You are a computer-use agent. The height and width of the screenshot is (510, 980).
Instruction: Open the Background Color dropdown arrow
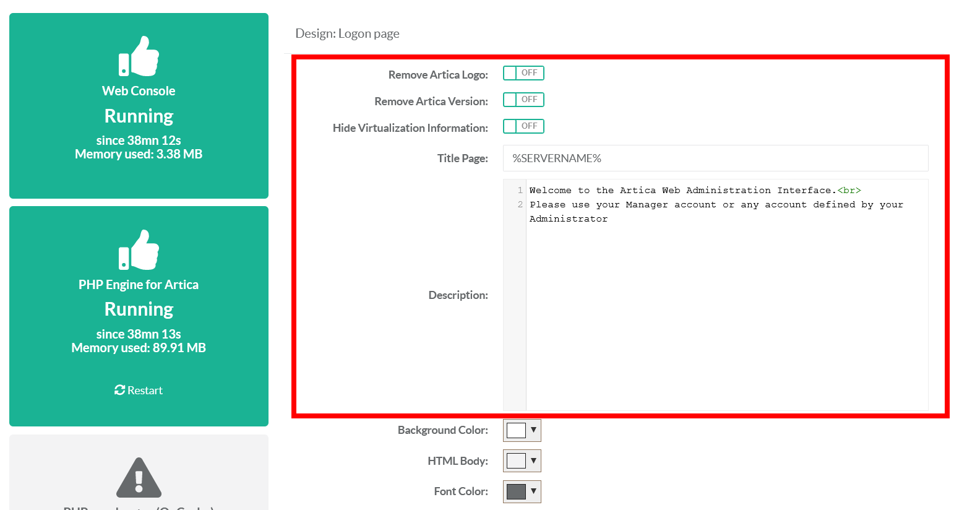533,430
